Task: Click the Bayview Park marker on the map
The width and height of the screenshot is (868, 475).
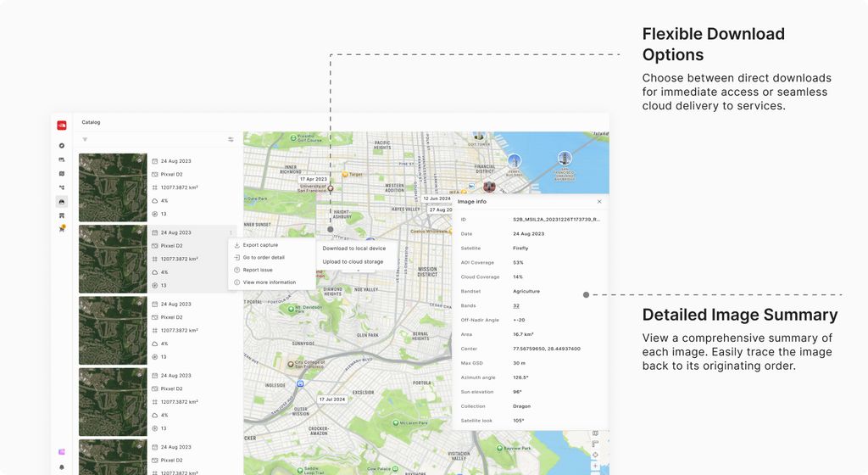Action: 500,448
